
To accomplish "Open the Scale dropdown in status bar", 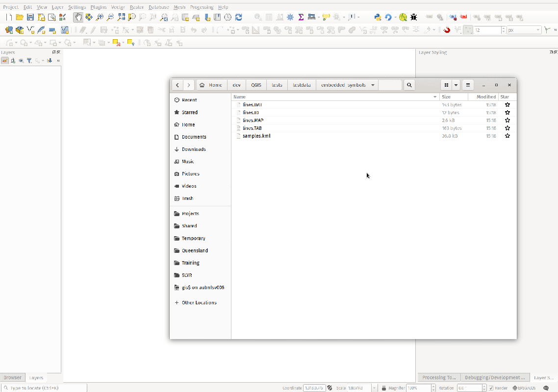I will point(375,388).
